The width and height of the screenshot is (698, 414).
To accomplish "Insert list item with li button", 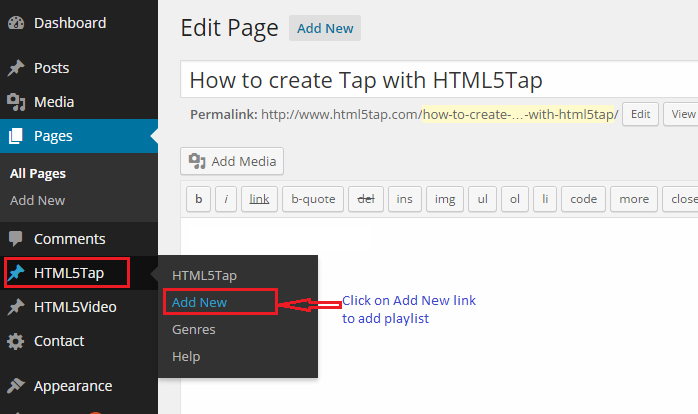I will coord(545,199).
